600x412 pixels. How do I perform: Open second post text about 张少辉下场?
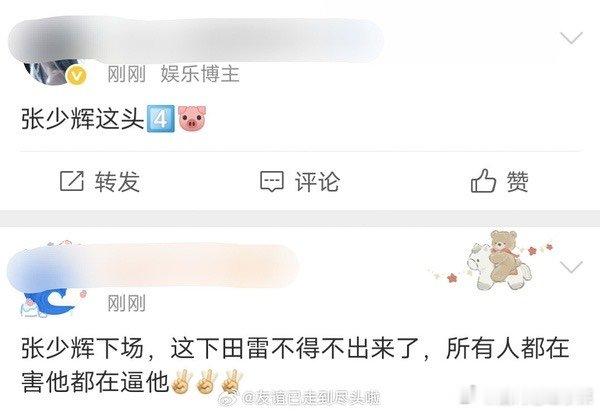pyautogui.click(x=295, y=365)
